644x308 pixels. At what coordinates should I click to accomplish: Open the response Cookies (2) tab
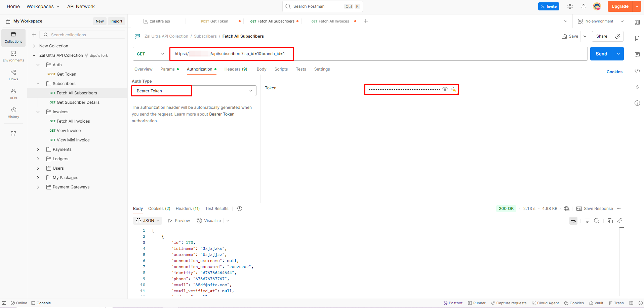[159, 209]
